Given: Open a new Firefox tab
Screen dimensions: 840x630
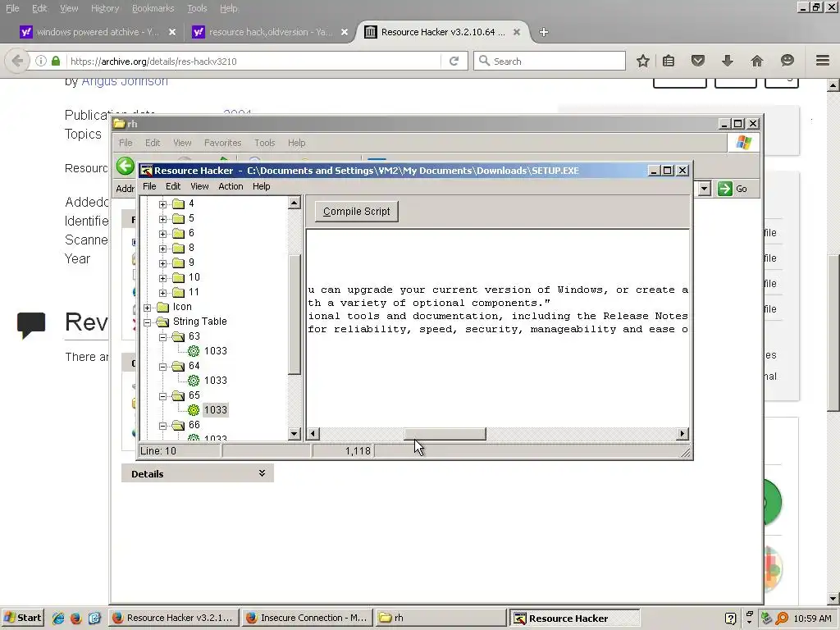Looking at the screenshot, I should tap(543, 32).
